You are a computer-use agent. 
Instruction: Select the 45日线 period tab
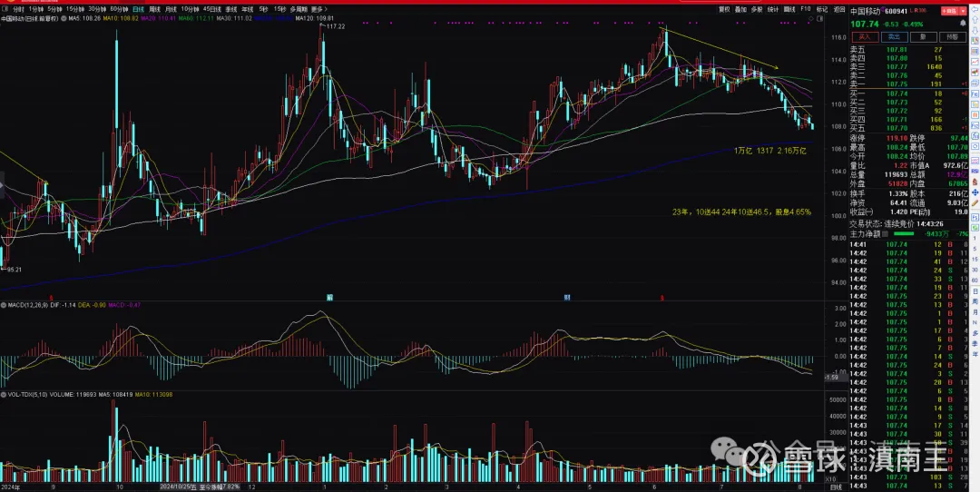pos(213,9)
